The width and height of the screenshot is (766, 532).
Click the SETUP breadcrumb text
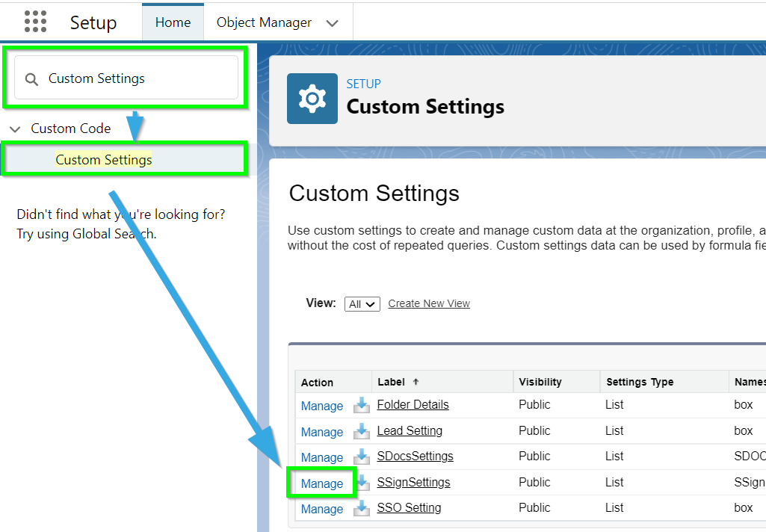363,84
